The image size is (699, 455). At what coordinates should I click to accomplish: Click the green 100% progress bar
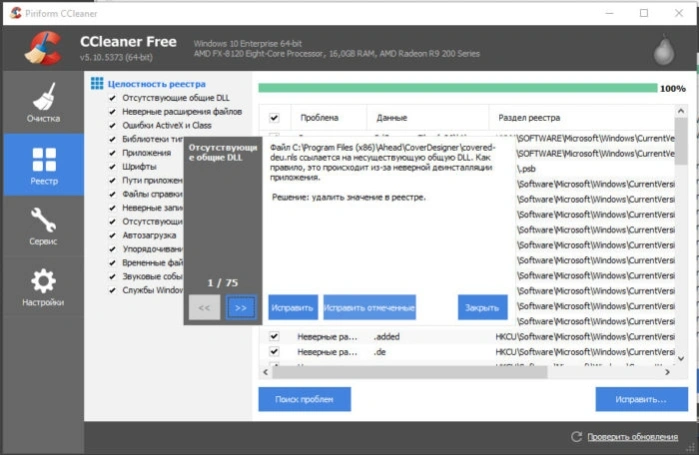click(458, 88)
